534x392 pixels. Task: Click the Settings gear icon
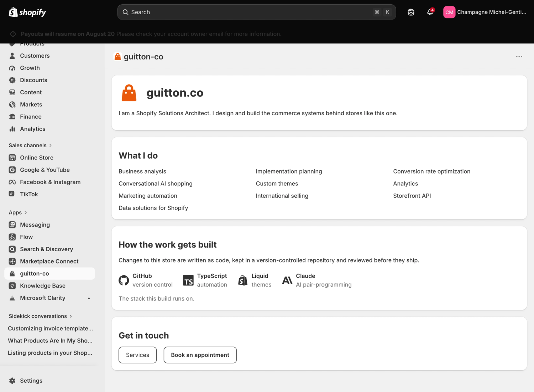tap(12, 381)
